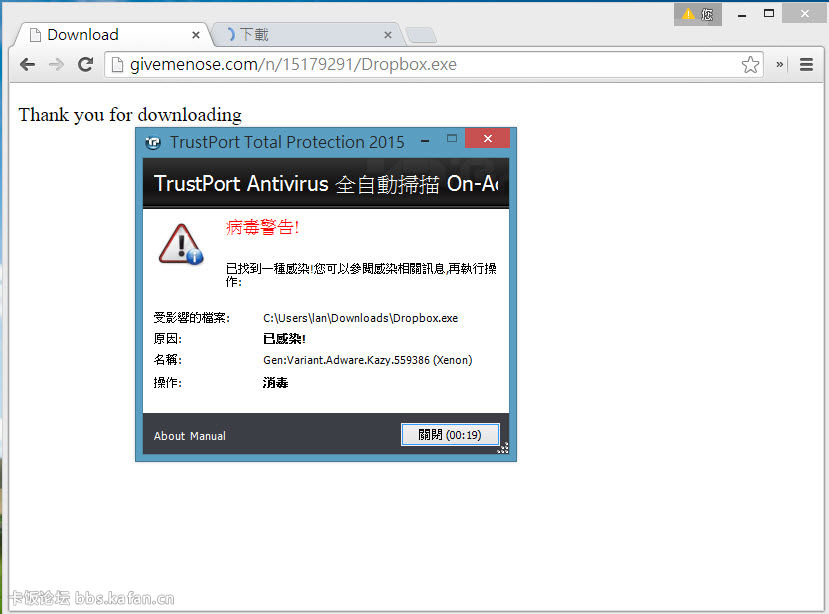Close the TrustPort dialog with the red X
The width and height of the screenshot is (829, 614).
(487, 139)
